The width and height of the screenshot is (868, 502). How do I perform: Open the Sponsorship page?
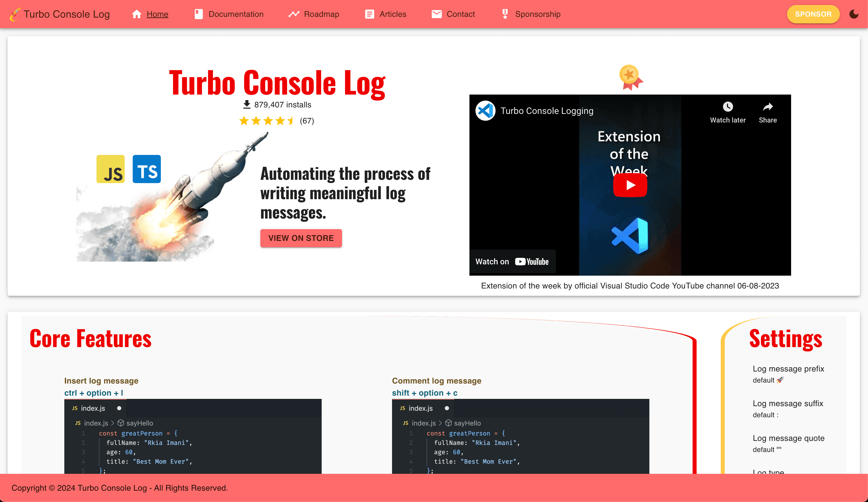click(x=538, y=14)
